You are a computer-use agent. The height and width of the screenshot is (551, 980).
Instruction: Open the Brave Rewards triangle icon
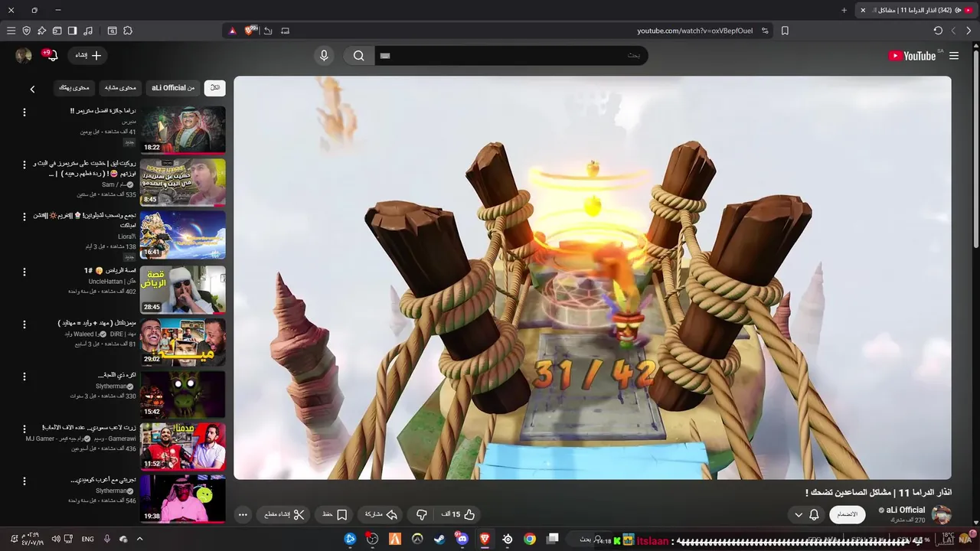coord(233,31)
